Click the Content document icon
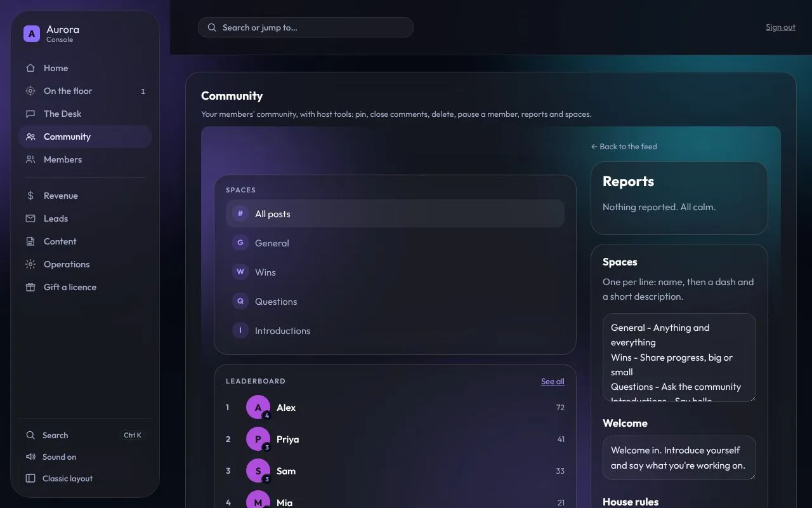Image resolution: width=812 pixels, height=508 pixels. (x=30, y=241)
